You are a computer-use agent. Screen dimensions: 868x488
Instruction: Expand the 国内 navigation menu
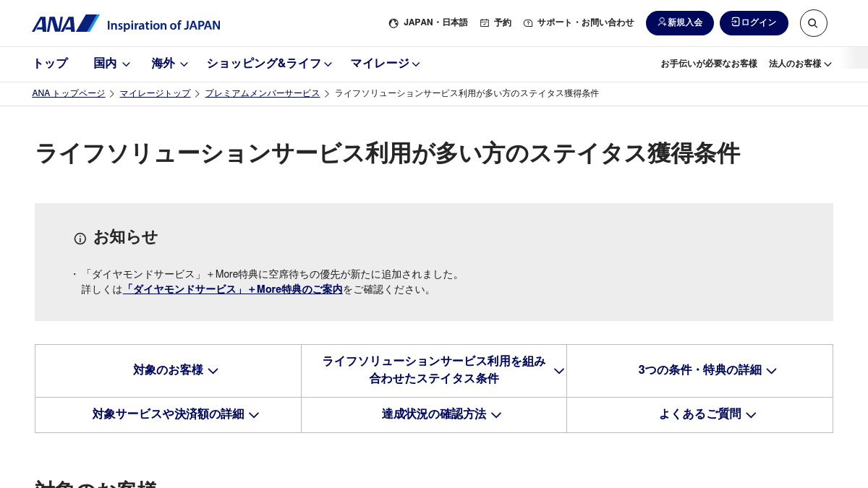(111, 64)
